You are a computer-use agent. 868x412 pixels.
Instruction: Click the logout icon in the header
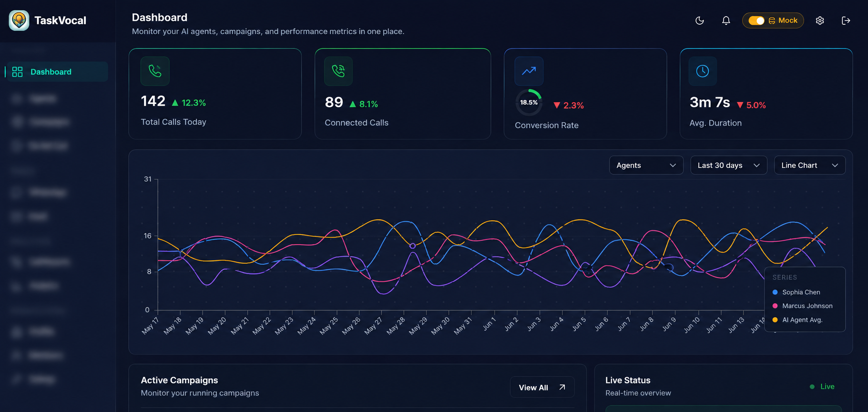[x=846, y=21]
